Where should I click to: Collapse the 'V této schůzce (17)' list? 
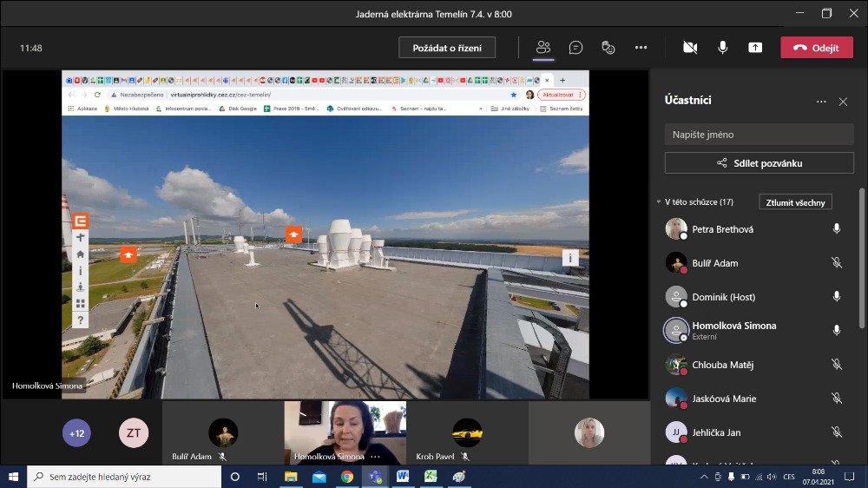(x=659, y=202)
